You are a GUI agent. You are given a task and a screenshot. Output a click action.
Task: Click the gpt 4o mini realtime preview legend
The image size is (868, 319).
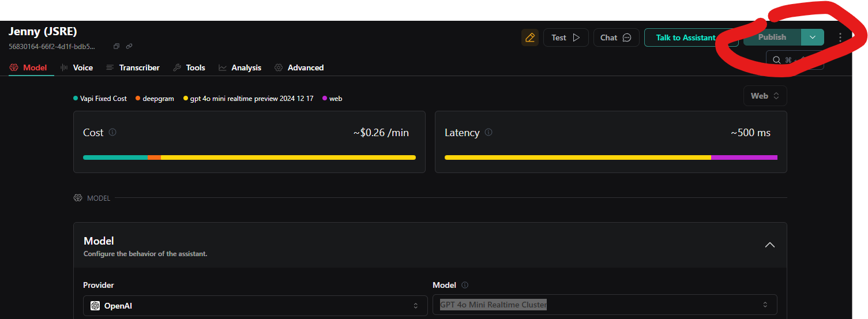point(249,99)
